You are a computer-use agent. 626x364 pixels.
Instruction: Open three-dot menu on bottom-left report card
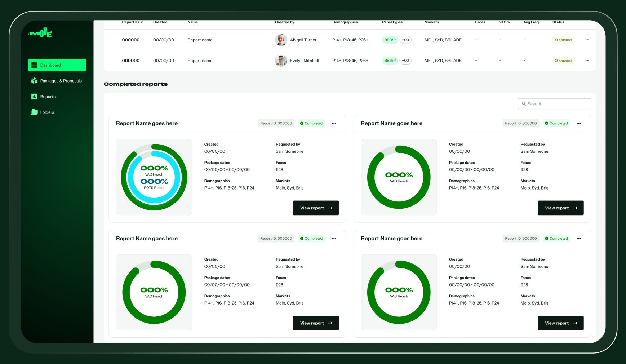coord(334,239)
